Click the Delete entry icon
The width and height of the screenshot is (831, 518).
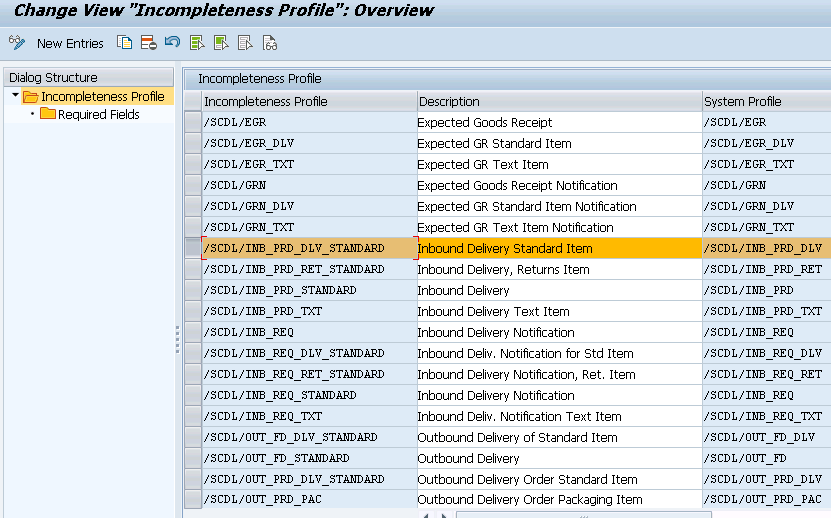pyautogui.click(x=148, y=43)
